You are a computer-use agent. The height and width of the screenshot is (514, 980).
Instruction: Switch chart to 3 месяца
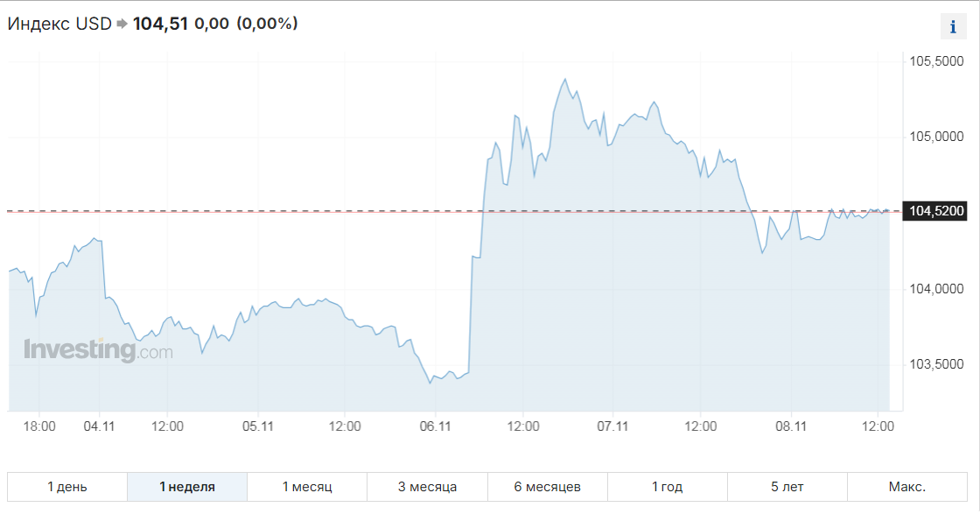point(428,487)
